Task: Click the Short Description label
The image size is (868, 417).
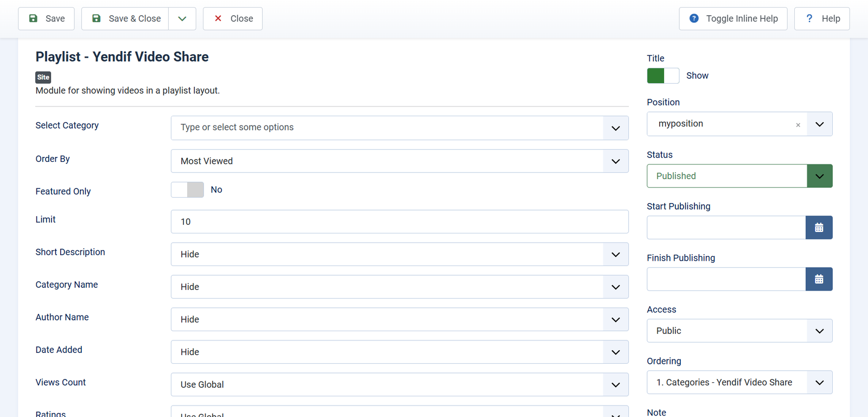Action: [x=71, y=252]
